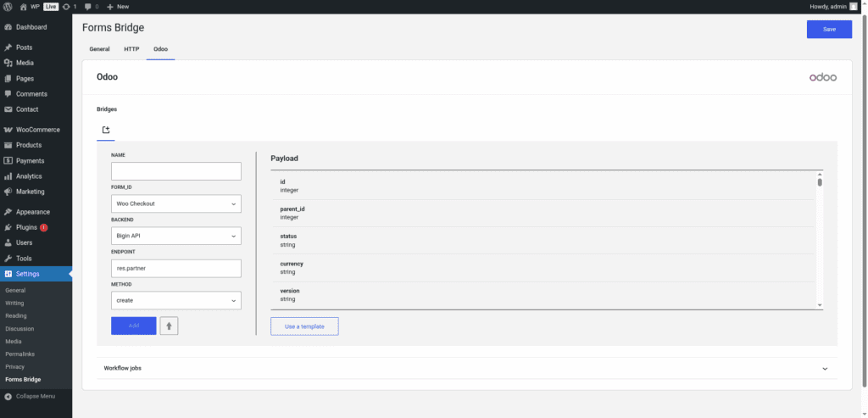
Task: Click the Products sidebar icon
Action: [8, 145]
